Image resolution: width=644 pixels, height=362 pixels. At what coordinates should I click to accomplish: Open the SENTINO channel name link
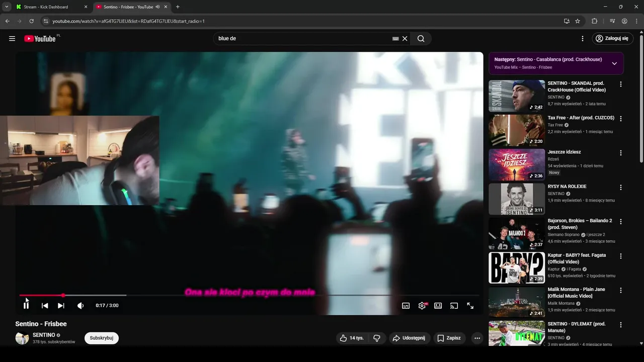pos(44,335)
